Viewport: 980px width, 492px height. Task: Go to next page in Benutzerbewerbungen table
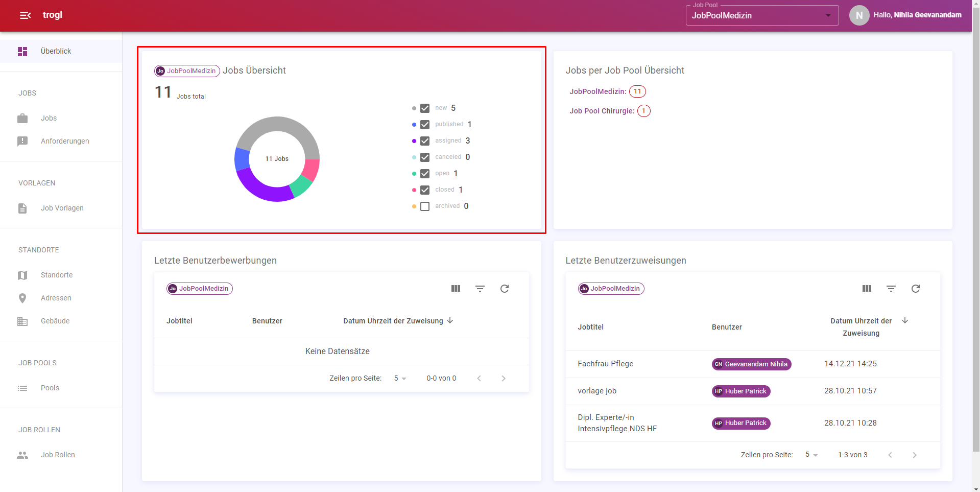tap(504, 379)
